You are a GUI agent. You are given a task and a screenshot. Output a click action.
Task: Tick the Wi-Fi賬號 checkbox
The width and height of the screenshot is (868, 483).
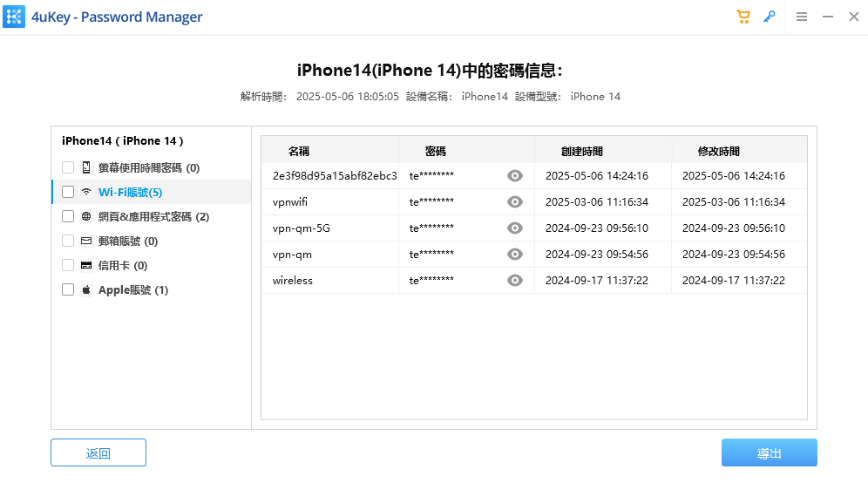(x=67, y=192)
